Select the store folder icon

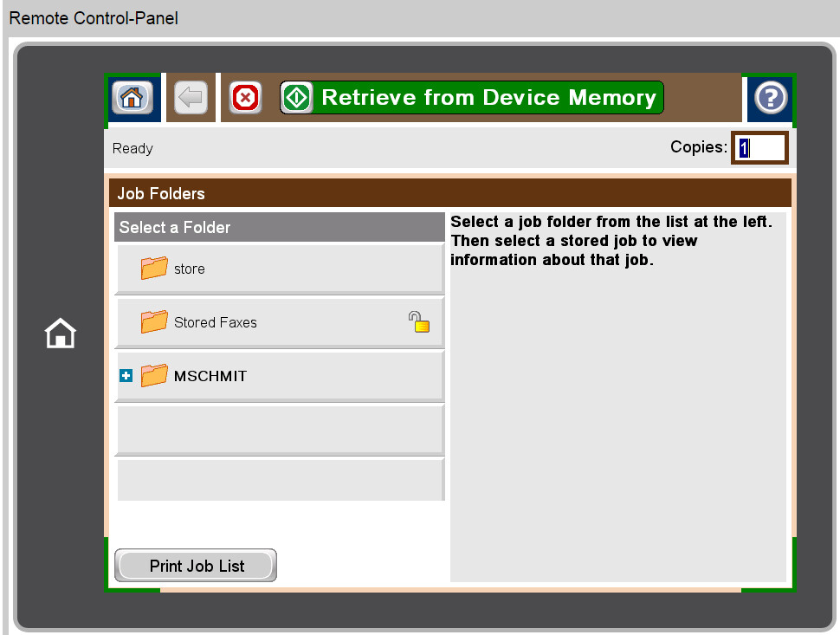click(153, 269)
